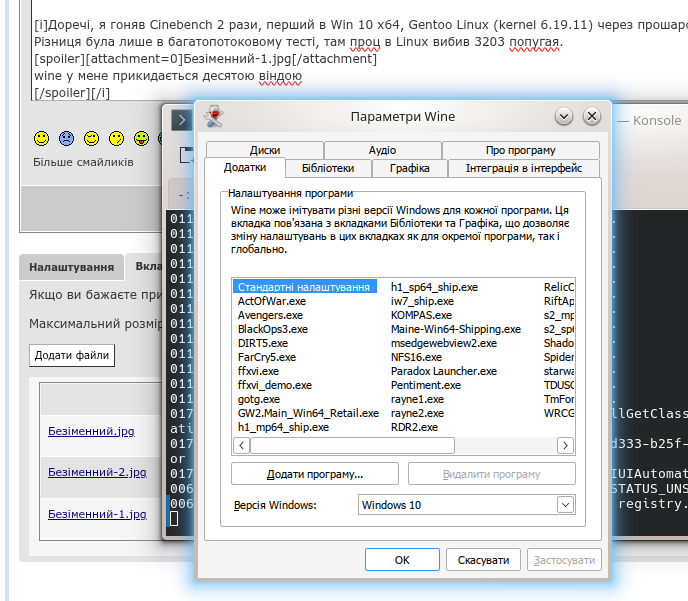Viewport: 688px width, 601px height.
Task: Select h1_sp64_ship.exe in the list
Action: pos(434,287)
